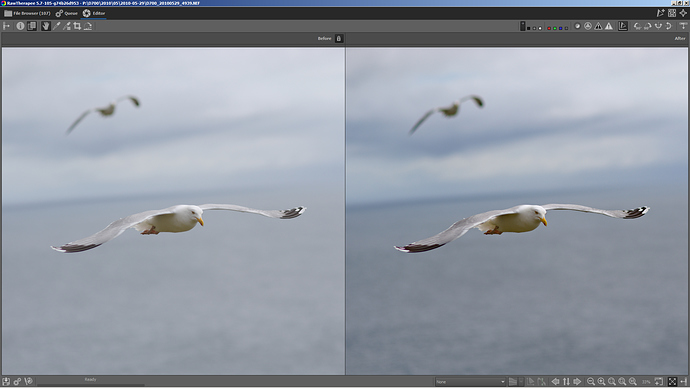
Task: Save current image icon in status bar
Action: pos(6,381)
